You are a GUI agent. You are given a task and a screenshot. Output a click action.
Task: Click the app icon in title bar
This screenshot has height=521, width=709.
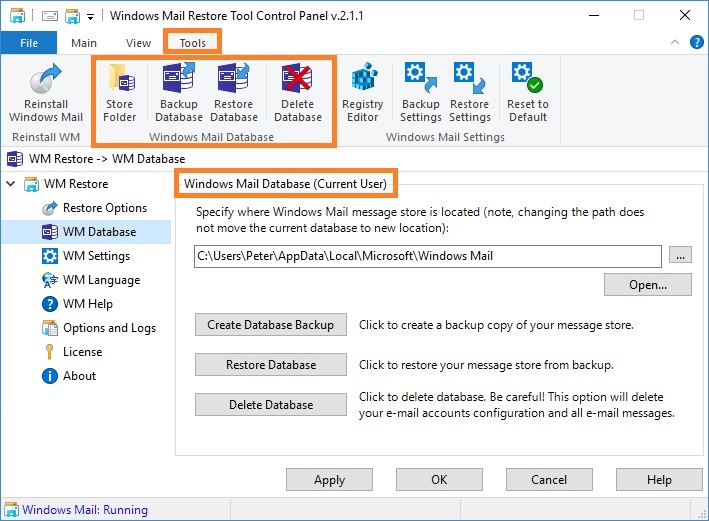click(17, 16)
